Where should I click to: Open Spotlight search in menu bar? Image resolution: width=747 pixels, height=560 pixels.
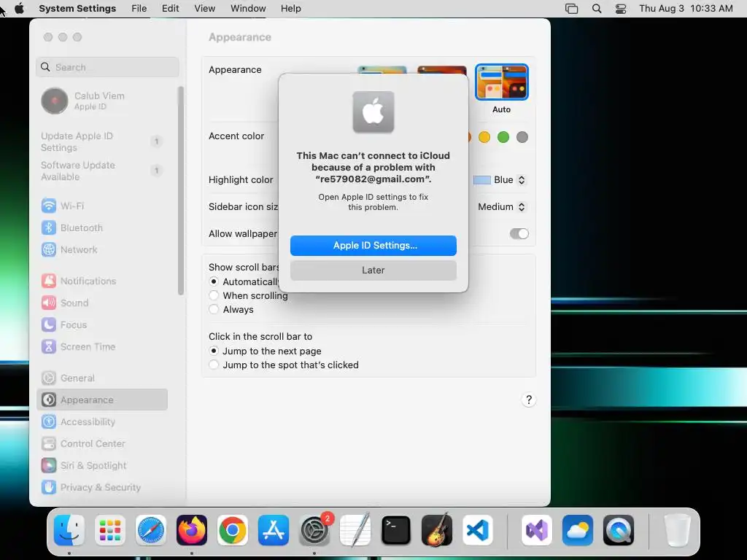pyautogui.click(x=597, y=9)
